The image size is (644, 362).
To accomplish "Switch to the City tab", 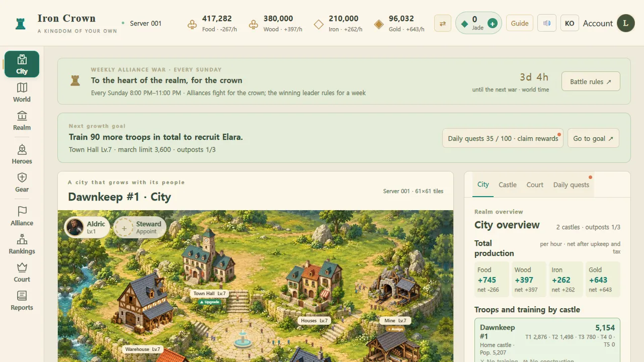I will 483,185.
